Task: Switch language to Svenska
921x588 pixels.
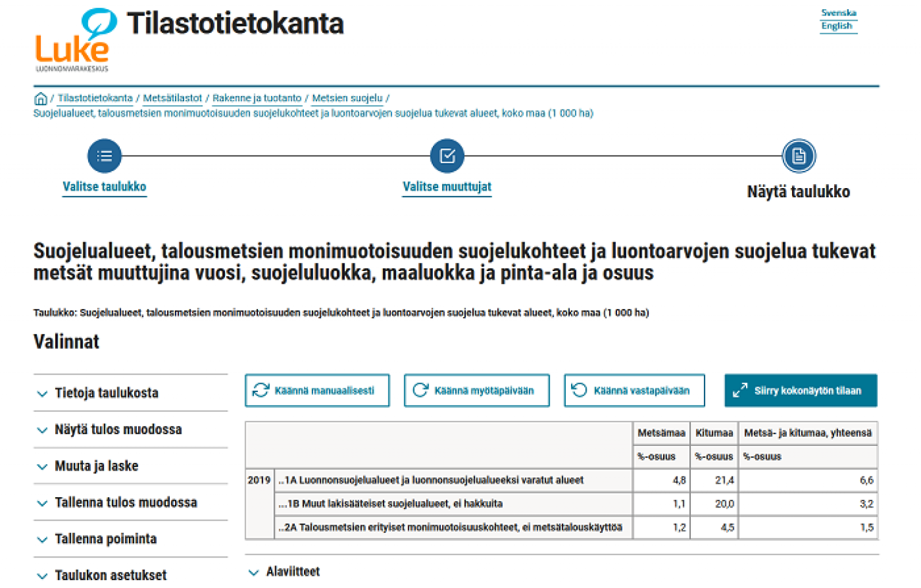Action: (839, 13)
